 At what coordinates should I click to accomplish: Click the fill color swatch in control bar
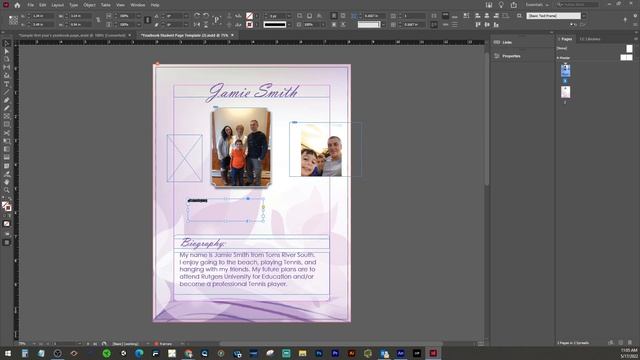(x=249, y=16)
